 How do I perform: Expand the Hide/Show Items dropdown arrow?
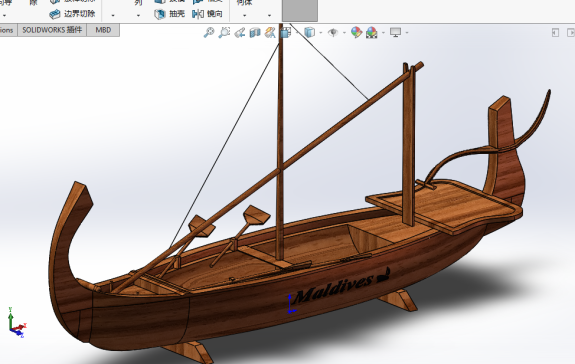pos(344,33)
